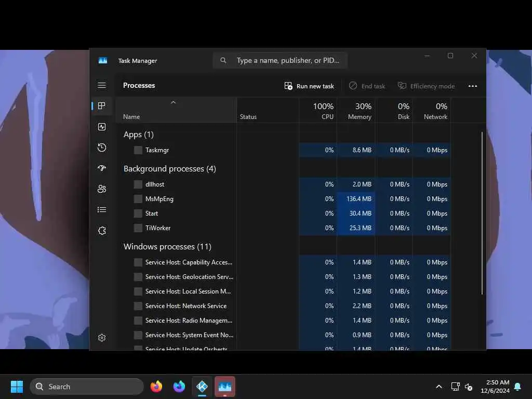Screen dimensions: 532x399
Task: Open the Startup apps sidebar icon
Action: 102,168
